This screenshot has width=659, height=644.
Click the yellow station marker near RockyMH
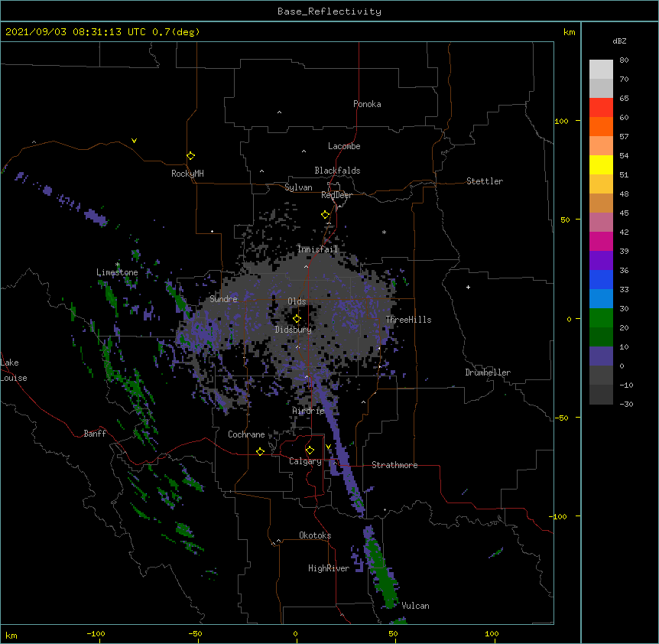[x=190, y=156]
